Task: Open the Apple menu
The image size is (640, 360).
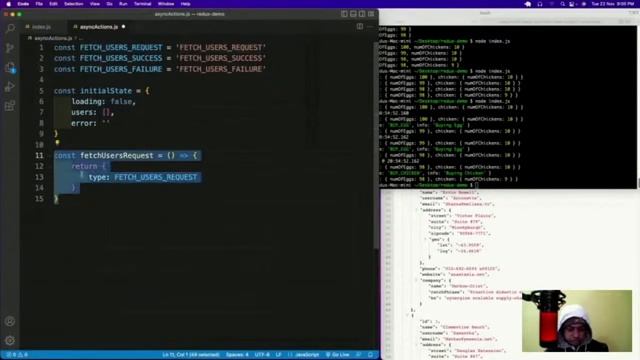Action: click(x=8, y=4)
